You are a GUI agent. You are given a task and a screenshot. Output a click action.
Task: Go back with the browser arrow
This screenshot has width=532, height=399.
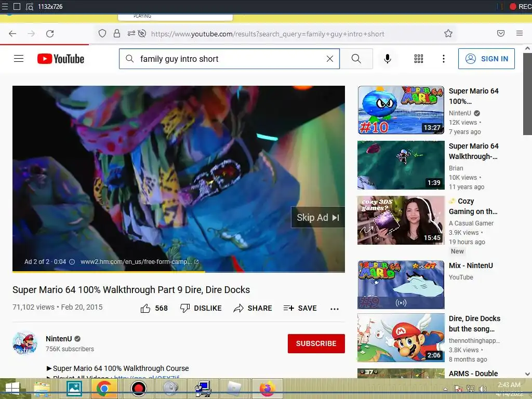tap(12, 34)
